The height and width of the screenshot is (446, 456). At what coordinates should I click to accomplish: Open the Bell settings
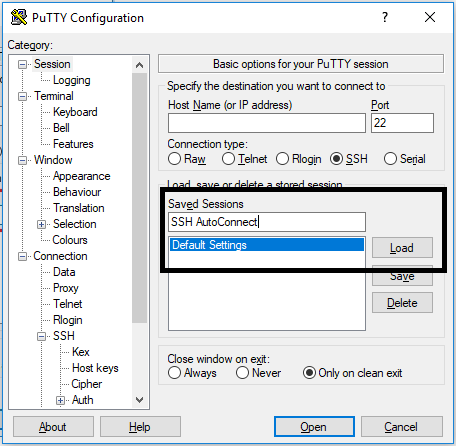tap(61, 128)
